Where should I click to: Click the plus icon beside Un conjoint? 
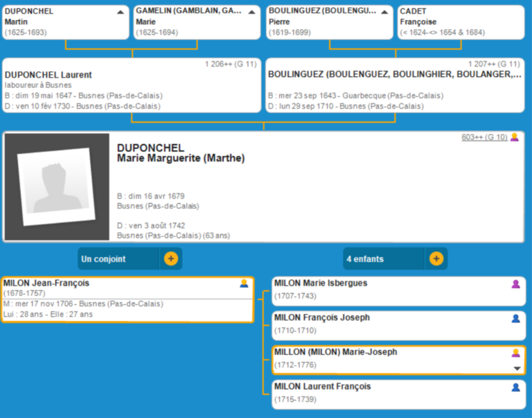(x=171, y=259)
